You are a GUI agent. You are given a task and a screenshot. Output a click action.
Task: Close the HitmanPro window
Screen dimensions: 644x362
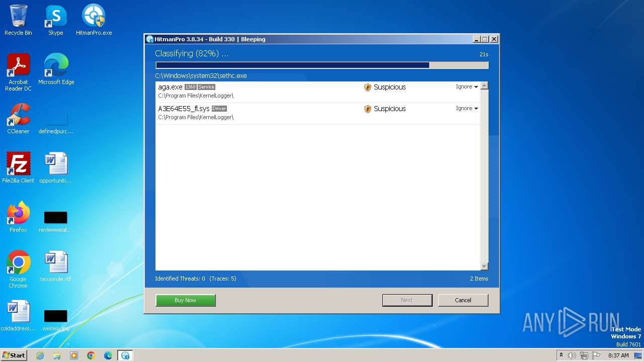tap(494, 39)
